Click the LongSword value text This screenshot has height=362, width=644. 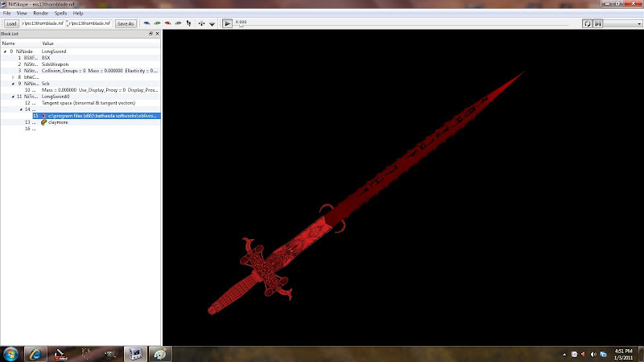(53, 51)
